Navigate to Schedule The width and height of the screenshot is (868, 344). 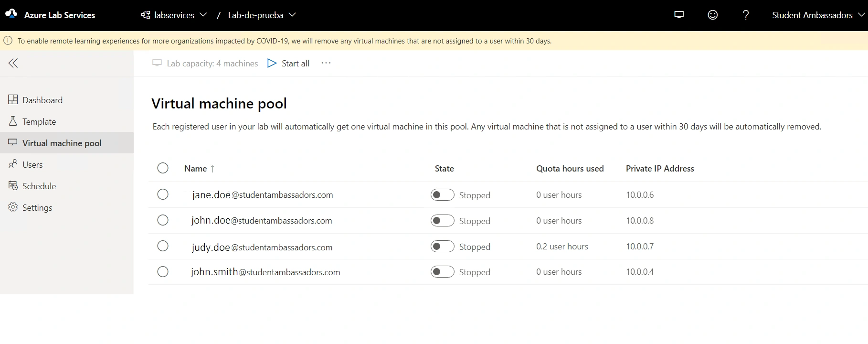(67, 186)
